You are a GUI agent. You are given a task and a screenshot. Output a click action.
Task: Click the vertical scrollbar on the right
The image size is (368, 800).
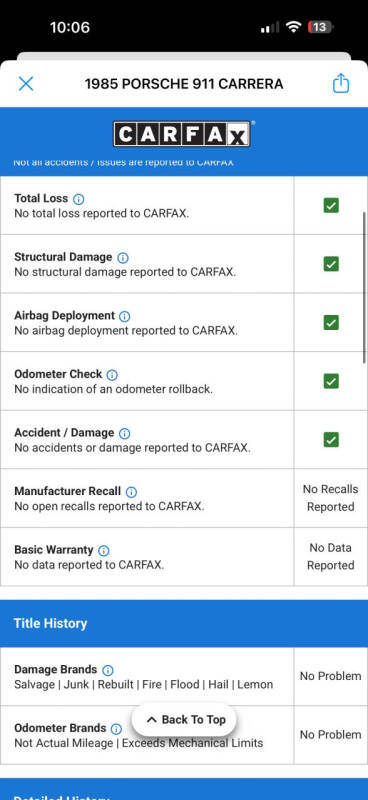tap(364, 287)
